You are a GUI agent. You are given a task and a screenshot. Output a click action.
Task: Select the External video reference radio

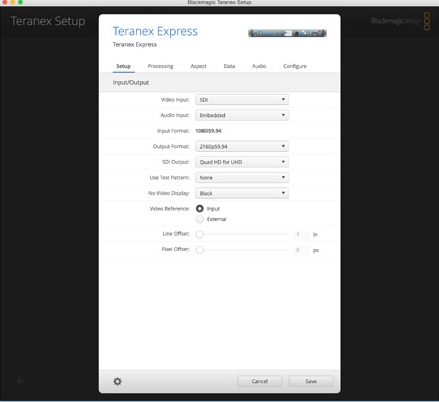click(200, 219)
